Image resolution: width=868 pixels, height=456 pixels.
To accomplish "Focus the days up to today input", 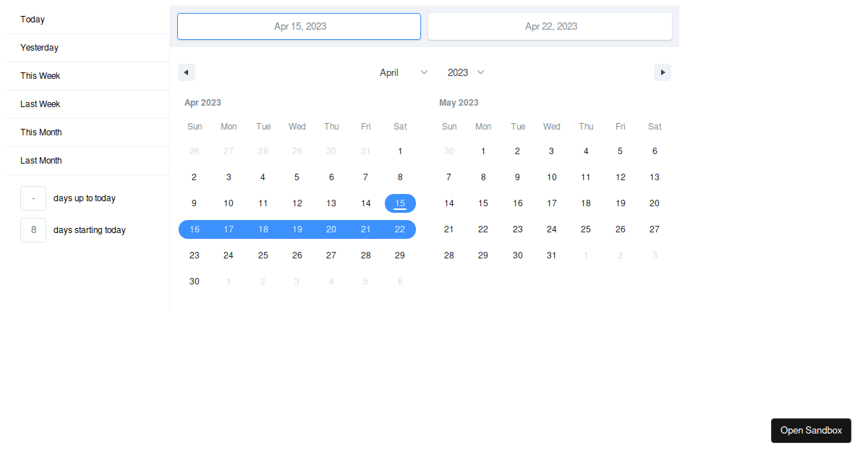I will point(33,198).
